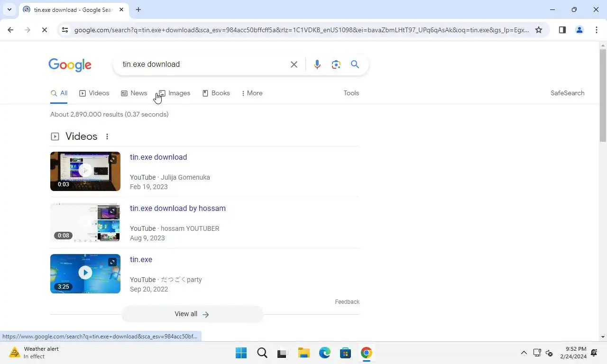Start voice search with the microphone icon
The width and height of the screenshot is (607, 364).
pos(317,64)
